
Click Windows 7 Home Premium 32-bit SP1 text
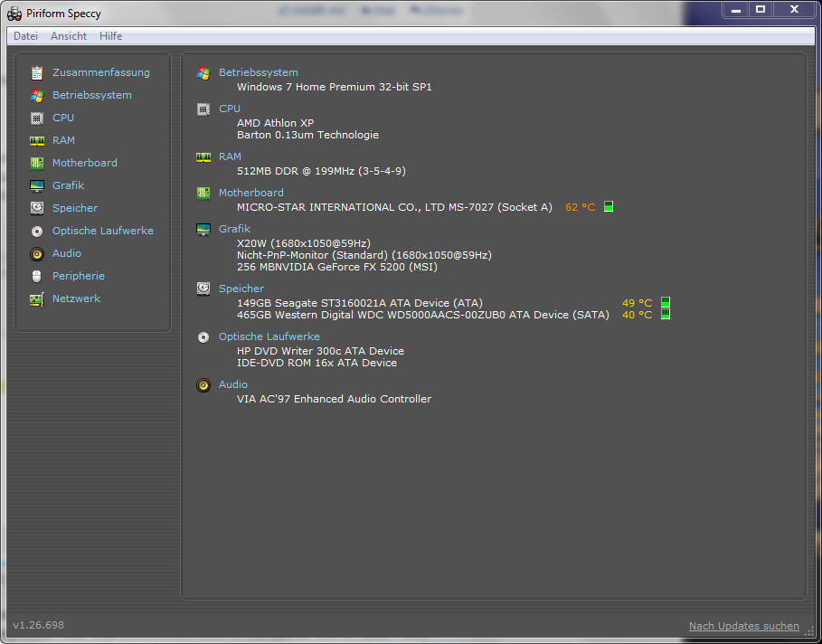click(x=335, y=87)
